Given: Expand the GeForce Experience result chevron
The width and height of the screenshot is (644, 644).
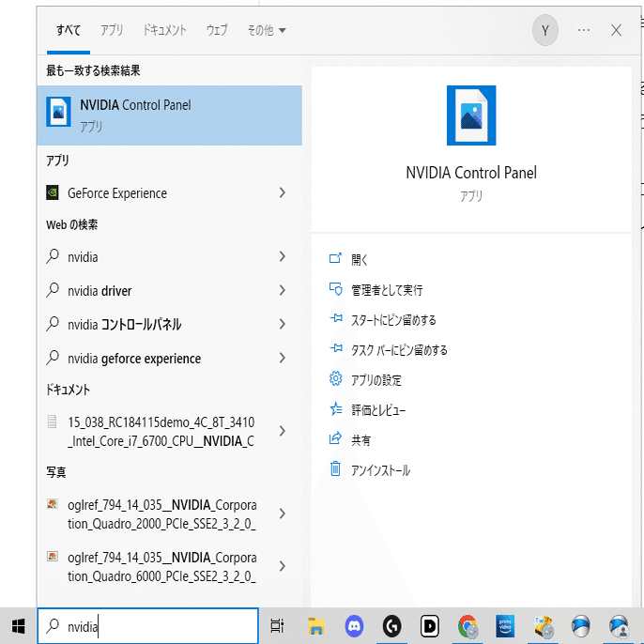Looking at the screenshot, I should click(283, 192).
